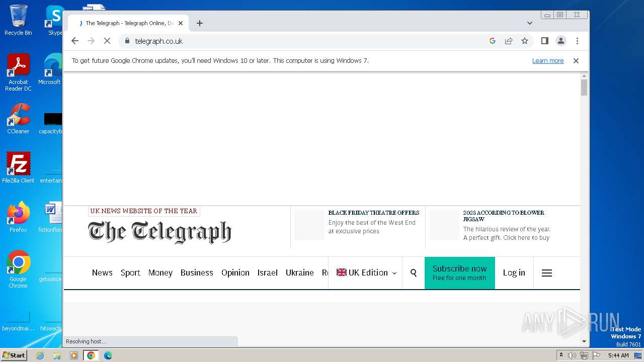Open Money section

pyautogui.click(x=160, y=273)
